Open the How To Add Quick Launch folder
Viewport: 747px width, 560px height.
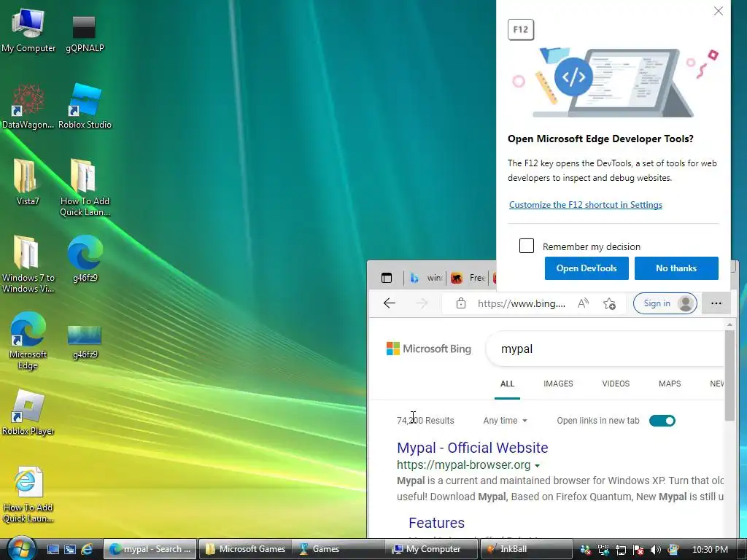point(85,187)
